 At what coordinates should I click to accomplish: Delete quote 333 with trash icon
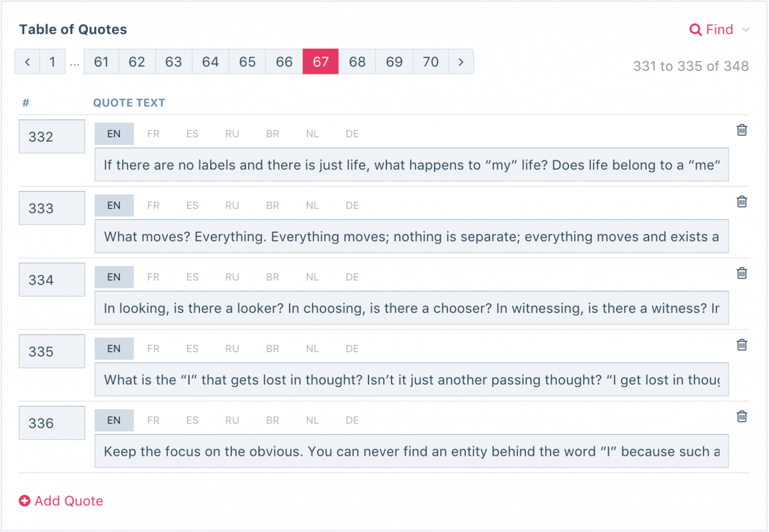click(x=742, y=202)
